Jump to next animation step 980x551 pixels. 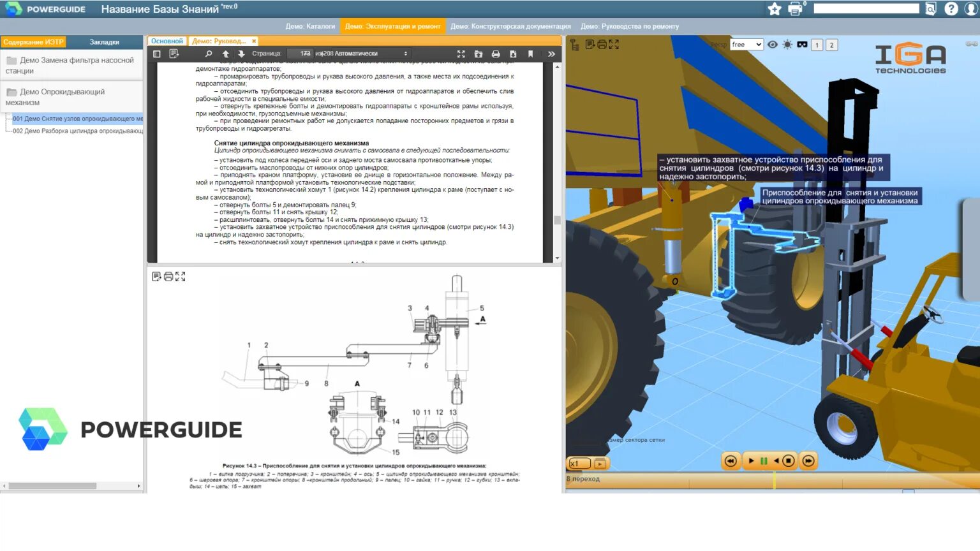808,461
